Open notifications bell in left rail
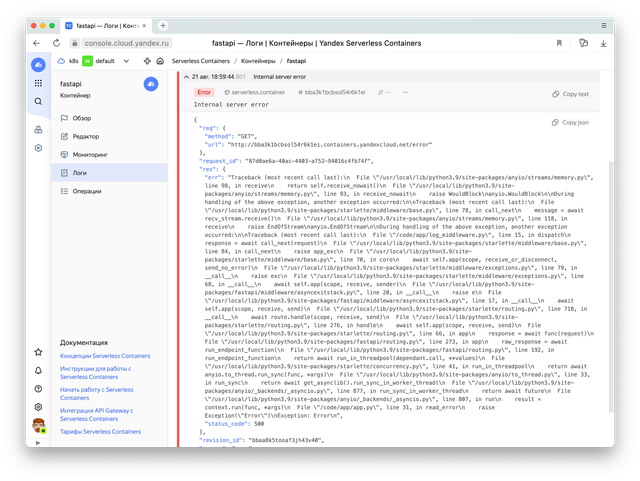The image size is (640, 481). pyautogui.click(x=38, y=371)
